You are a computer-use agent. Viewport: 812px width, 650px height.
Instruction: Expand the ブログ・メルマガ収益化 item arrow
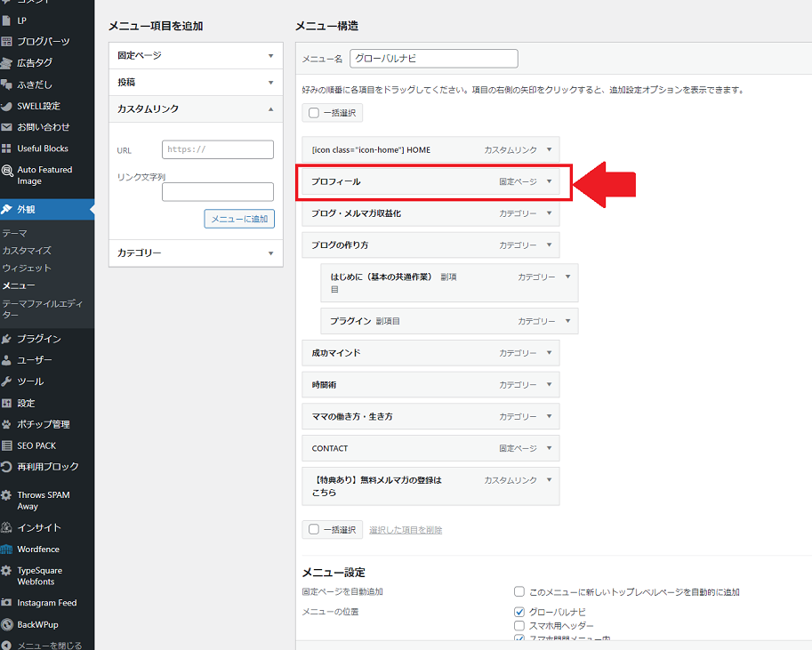click(x=550, y=213)
